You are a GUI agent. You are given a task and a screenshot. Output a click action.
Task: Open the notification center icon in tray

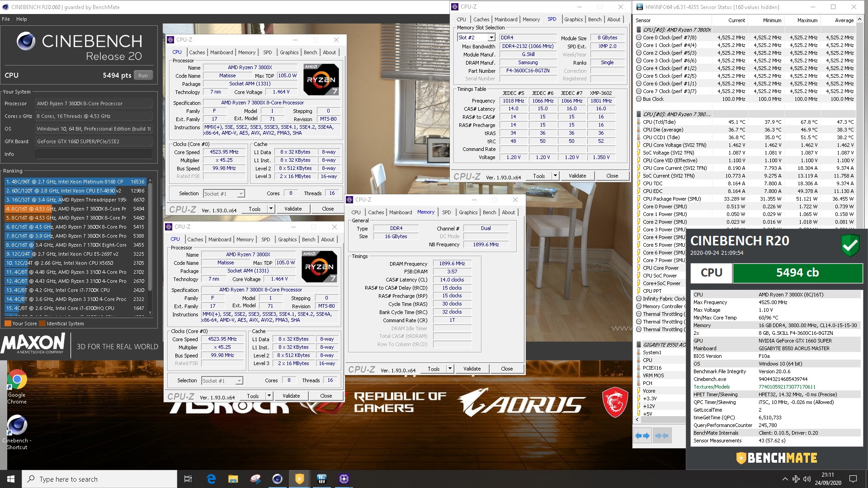tap(853, 479)
